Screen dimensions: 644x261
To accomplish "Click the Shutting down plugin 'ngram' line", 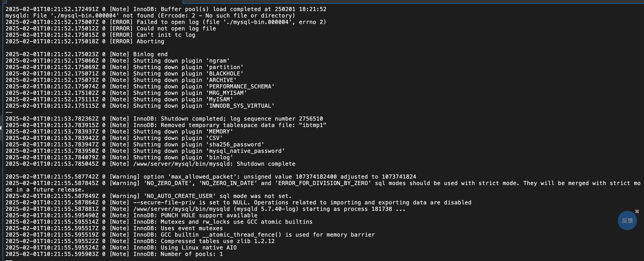I will tap(118, 61).
